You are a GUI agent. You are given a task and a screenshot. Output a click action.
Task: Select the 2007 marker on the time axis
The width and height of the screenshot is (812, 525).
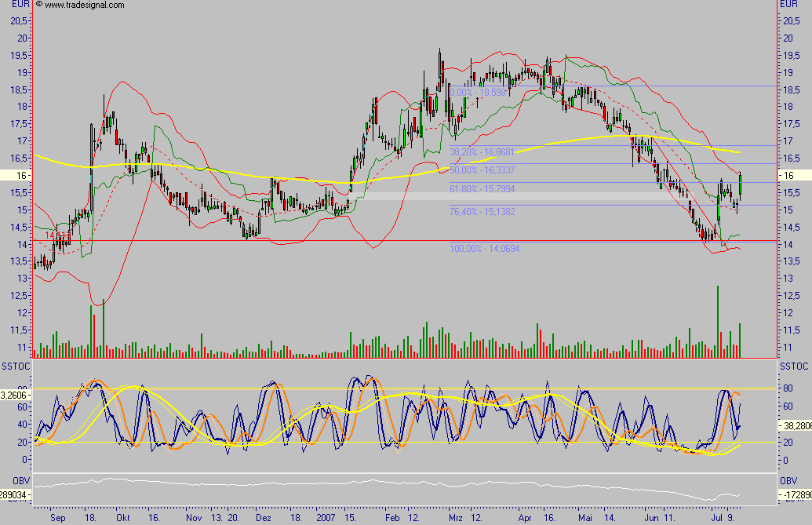(x=325, y=518)
